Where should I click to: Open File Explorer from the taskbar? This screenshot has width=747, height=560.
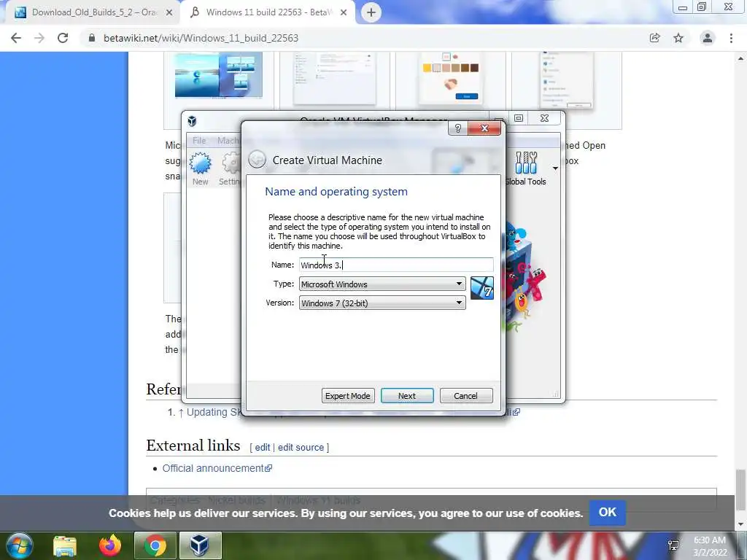coord(65,545)
